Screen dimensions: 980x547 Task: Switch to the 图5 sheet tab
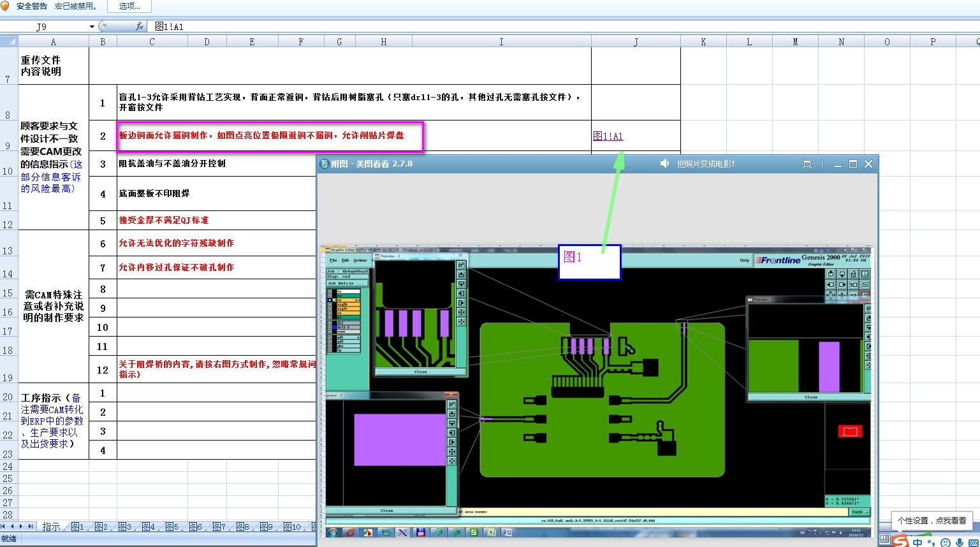click(x=172, y=527)
